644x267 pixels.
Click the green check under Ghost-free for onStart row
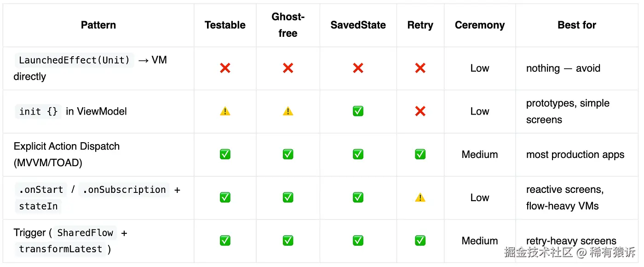[x=288, y=197]
